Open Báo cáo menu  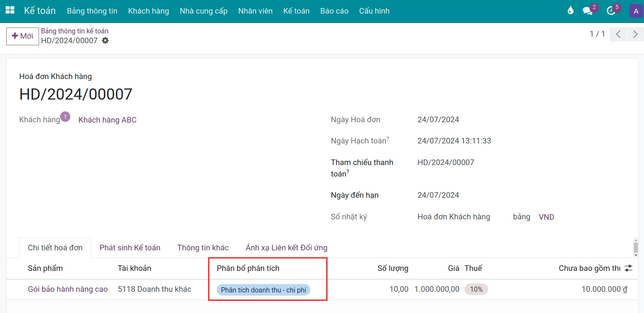point(334,11)
